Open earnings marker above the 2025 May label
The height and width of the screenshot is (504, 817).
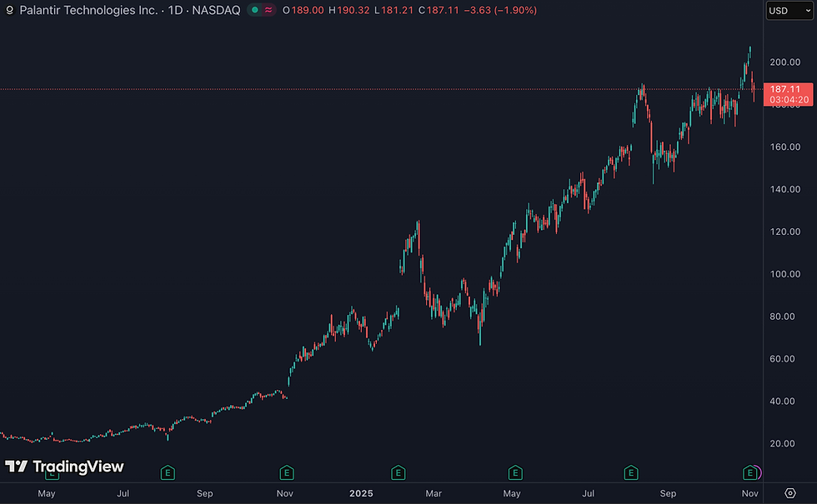pos(515,473)
